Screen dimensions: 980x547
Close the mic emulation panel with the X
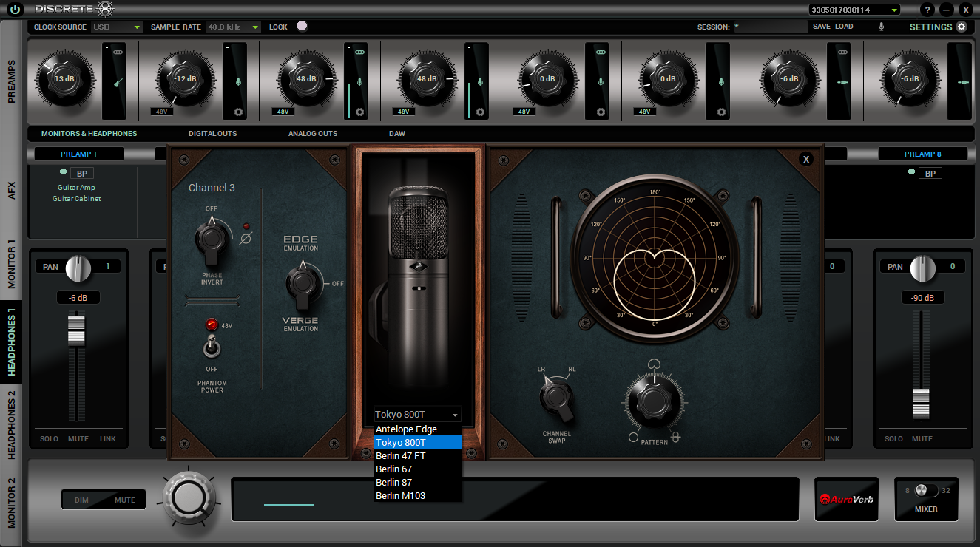(806, 159)
